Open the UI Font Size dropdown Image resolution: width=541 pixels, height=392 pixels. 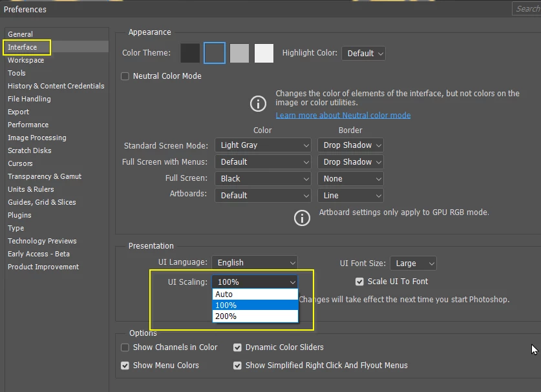(413, 263)
